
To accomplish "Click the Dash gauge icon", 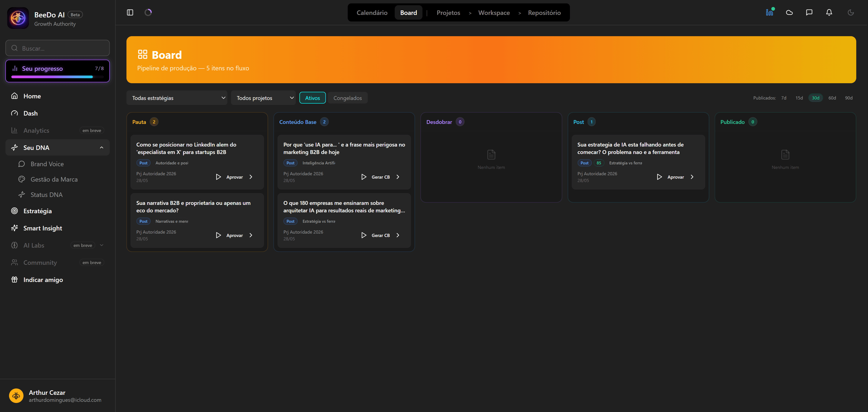I will coord(14,113).
